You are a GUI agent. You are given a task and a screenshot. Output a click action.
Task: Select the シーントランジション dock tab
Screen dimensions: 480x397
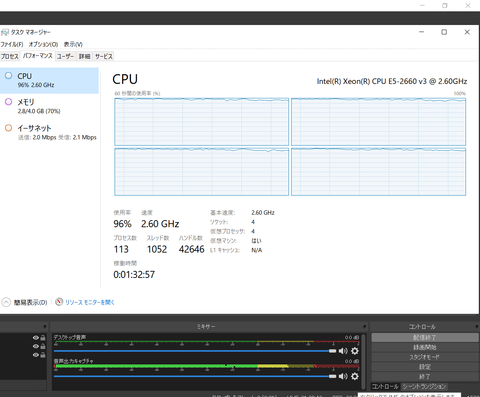pyautogui.click(x=424, y=386)
